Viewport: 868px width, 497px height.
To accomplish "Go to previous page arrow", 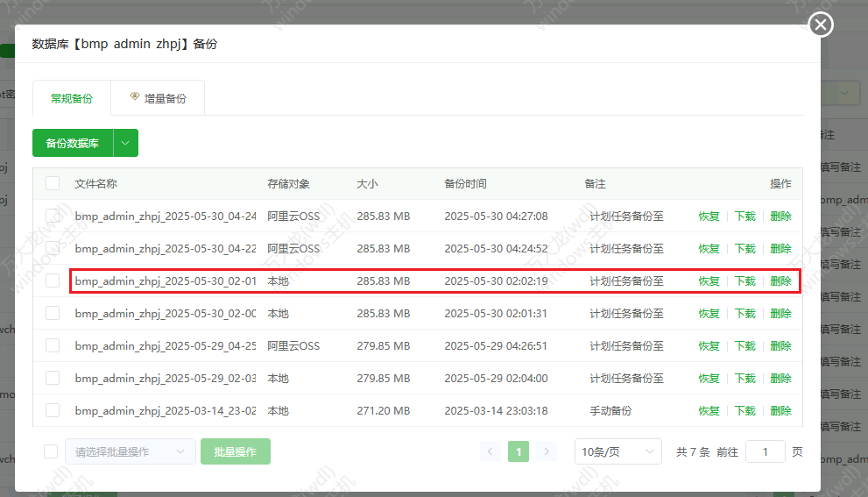I will (x=490, y=451).
